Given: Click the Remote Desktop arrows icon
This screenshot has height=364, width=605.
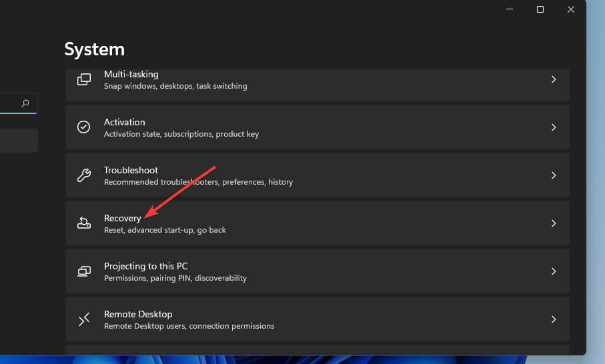Looking at the screenshot, I should click(x=84, y=319).
